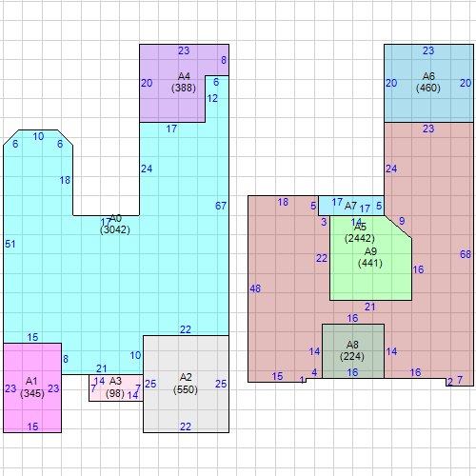This screenshot has height=476, width=476.
Task: Click the 3 dimension below A7
Action: click(x=324, y=222)
